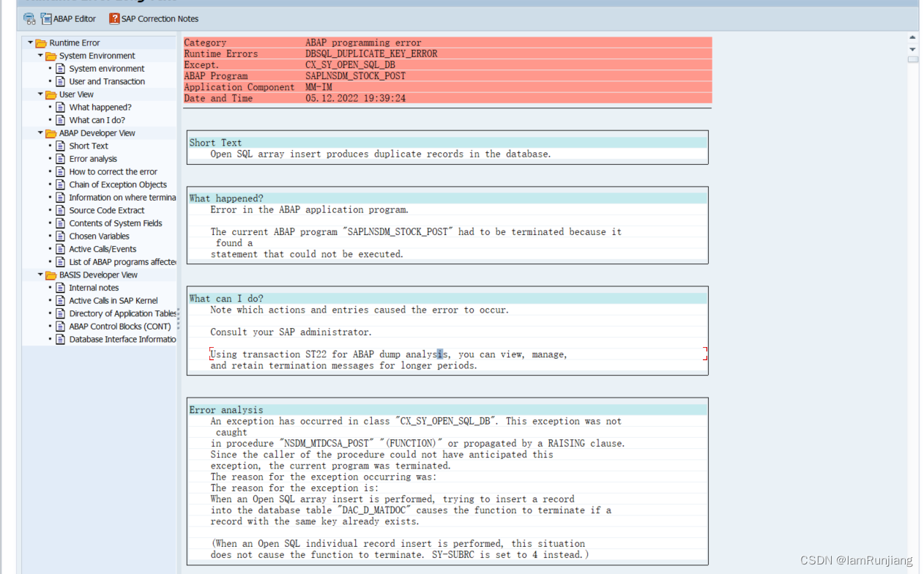Click document icon beside What happened?
924x574 pixels.
coord(61,107)
